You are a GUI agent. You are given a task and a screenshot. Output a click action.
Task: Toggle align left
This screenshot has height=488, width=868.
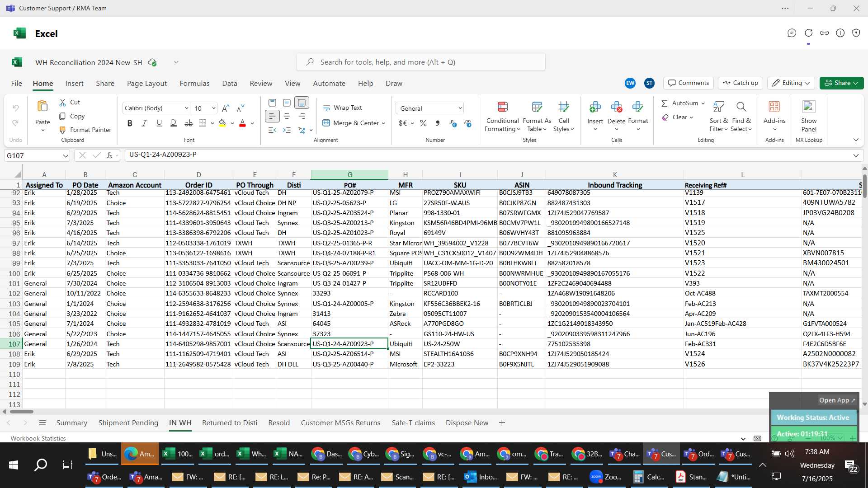click(272, 117)
